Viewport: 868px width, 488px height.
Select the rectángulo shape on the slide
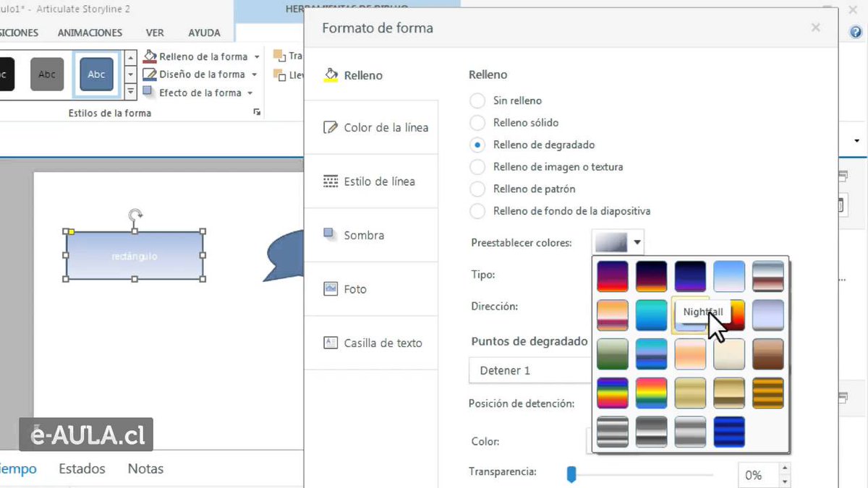click(135, 256)
